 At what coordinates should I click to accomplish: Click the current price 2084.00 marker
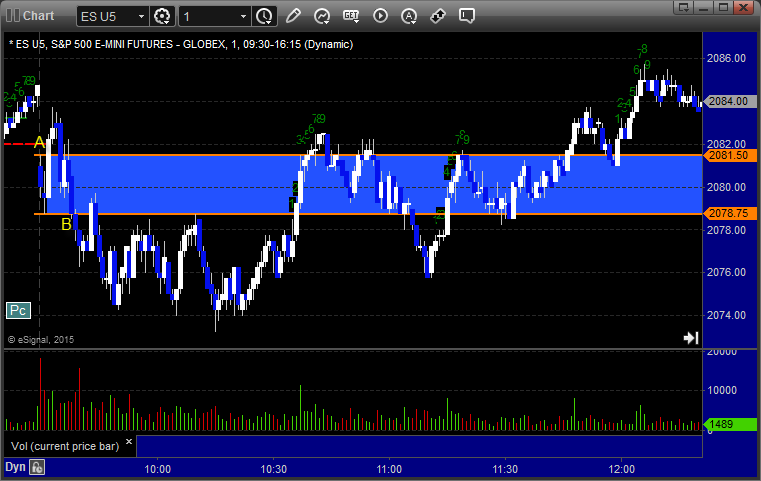click(x=729, y=101)
